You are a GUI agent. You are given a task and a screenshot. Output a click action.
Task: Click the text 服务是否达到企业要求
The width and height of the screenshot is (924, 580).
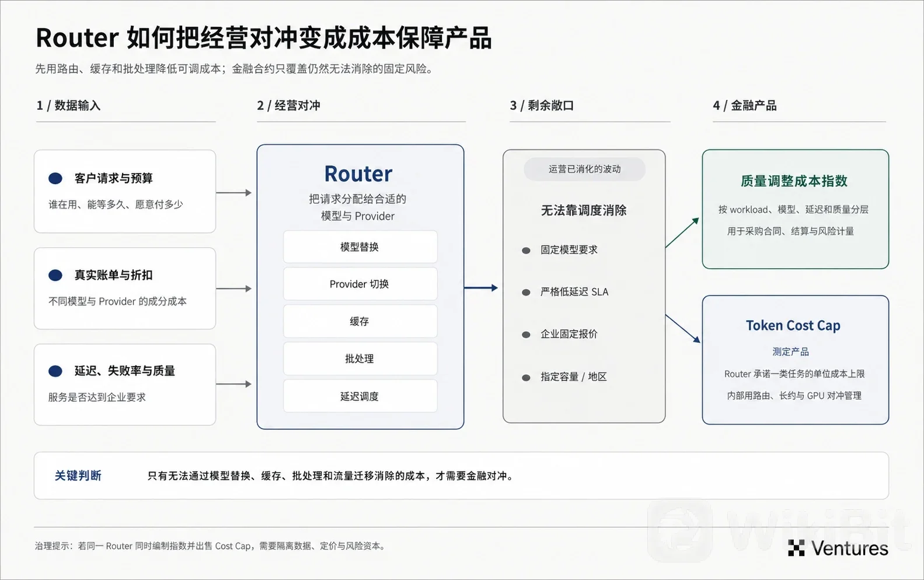click(x=97, y=397)
